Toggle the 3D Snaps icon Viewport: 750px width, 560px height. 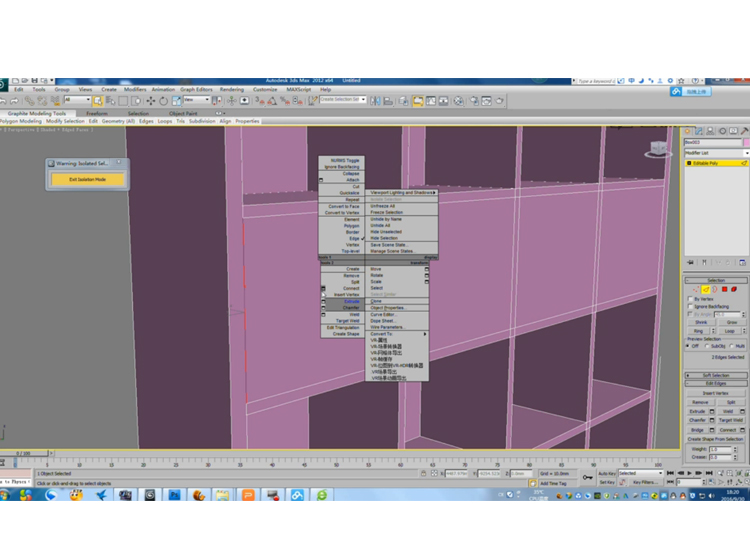260,100
